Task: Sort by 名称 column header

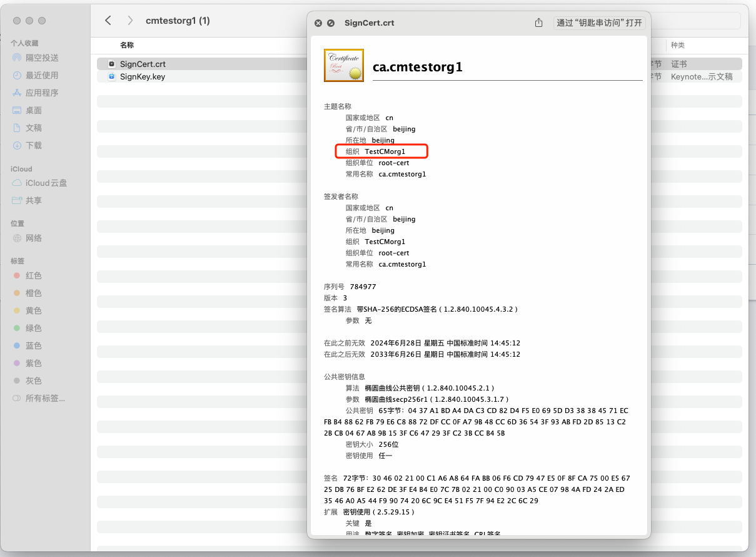Action: tap(127, 45)
